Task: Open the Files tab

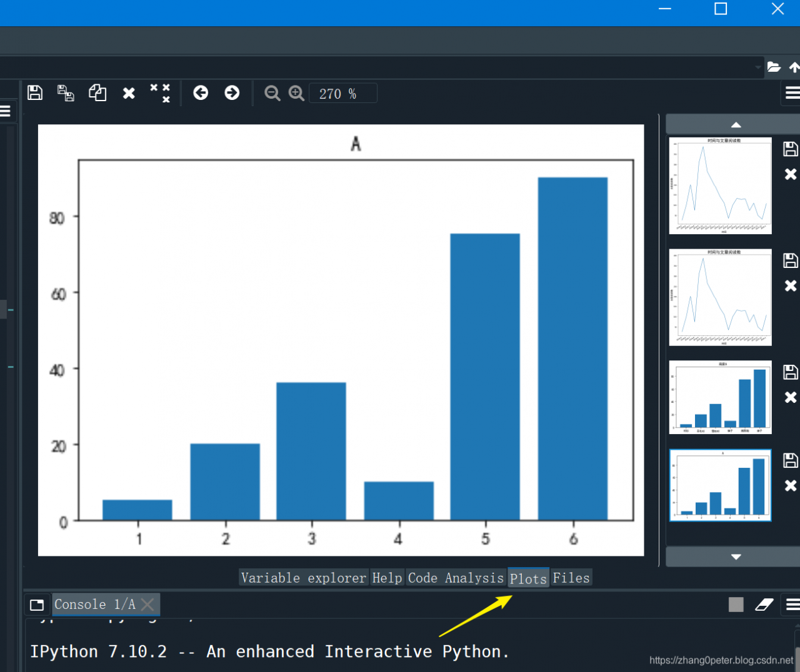Action: pos(571,578)
